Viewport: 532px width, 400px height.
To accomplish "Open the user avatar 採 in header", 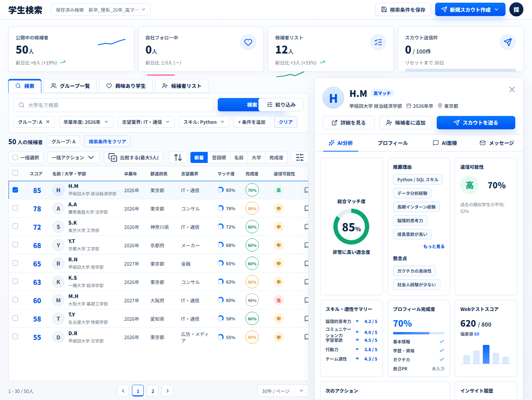I will 516,10.
